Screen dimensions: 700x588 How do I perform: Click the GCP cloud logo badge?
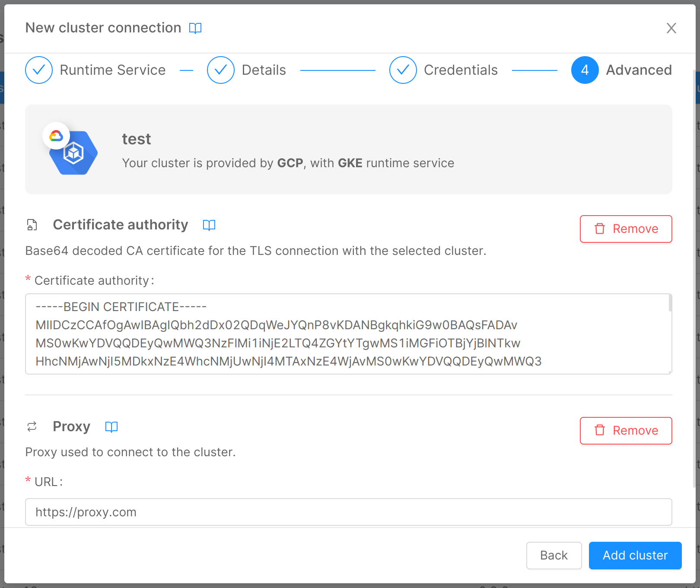point(56,135)
